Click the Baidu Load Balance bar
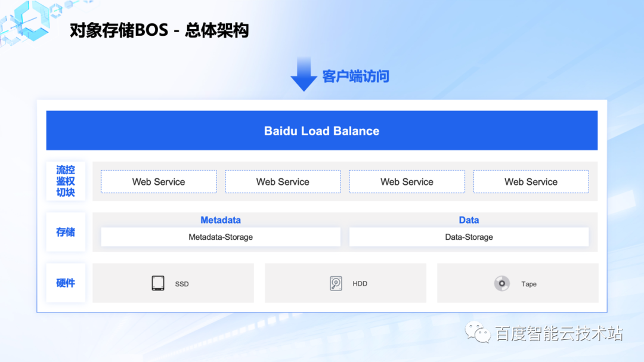Screen dimensions: 644x362 coord(321,130)
